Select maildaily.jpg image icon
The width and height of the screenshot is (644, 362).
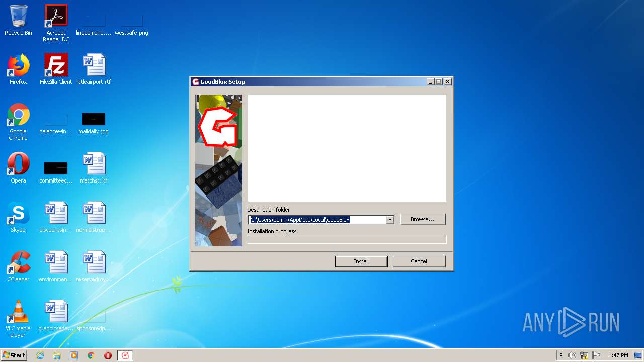point(94,124)
